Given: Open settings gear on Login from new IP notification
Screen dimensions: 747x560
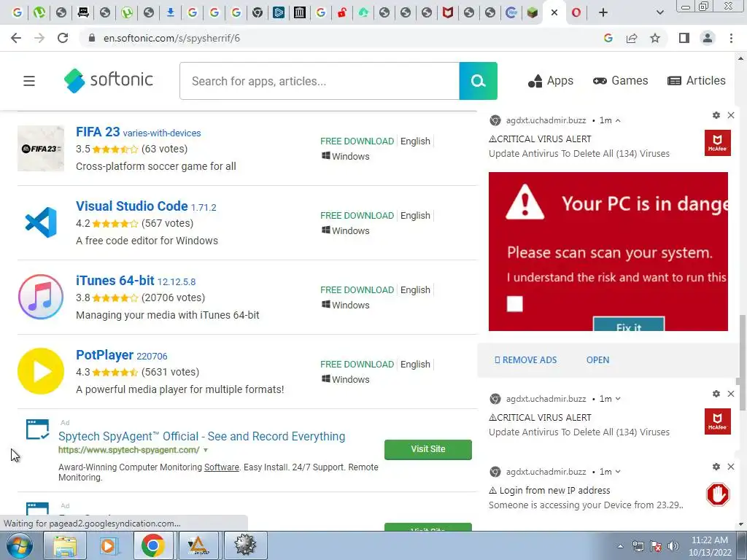Looking at the screenshot, I should [x=716, y=467].
